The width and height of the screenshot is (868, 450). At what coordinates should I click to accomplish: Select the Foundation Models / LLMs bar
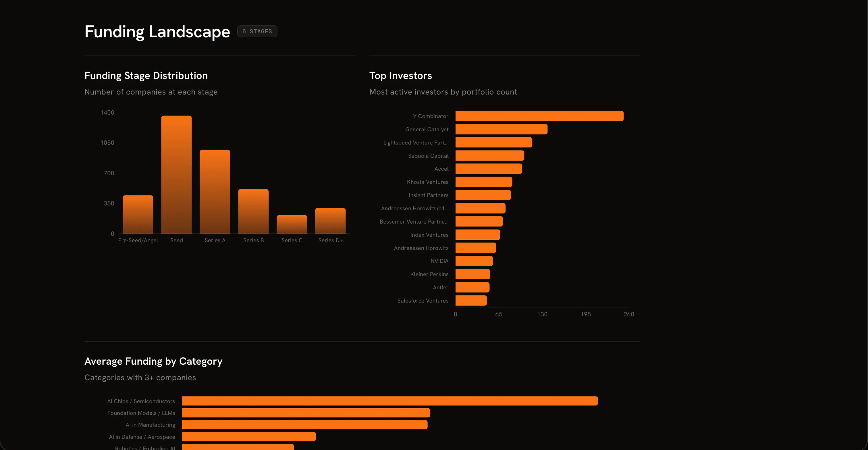[306, 413]
